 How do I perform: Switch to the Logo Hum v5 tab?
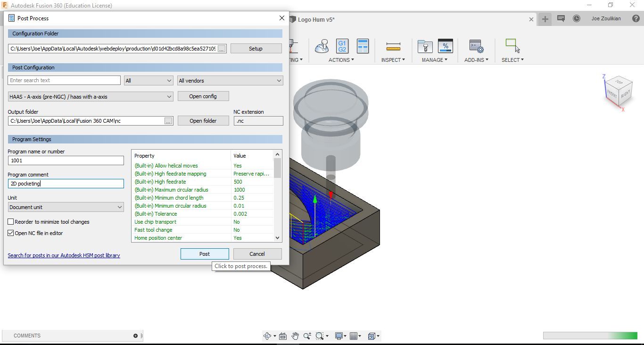(316, 19)
